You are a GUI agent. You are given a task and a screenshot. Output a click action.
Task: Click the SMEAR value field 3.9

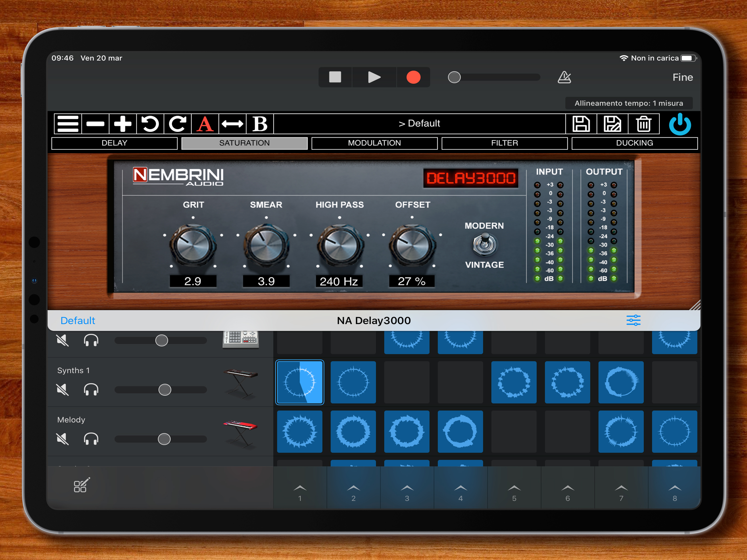[x=266, y=281]
